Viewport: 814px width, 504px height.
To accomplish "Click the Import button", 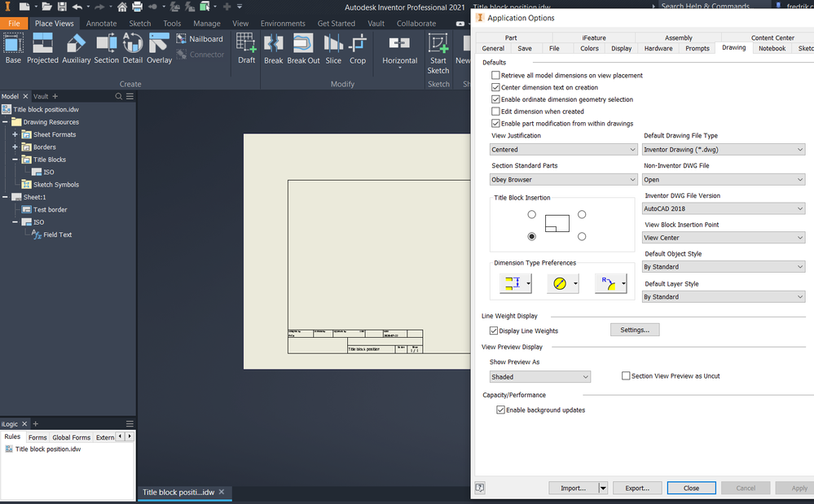I will pos(573,488).
